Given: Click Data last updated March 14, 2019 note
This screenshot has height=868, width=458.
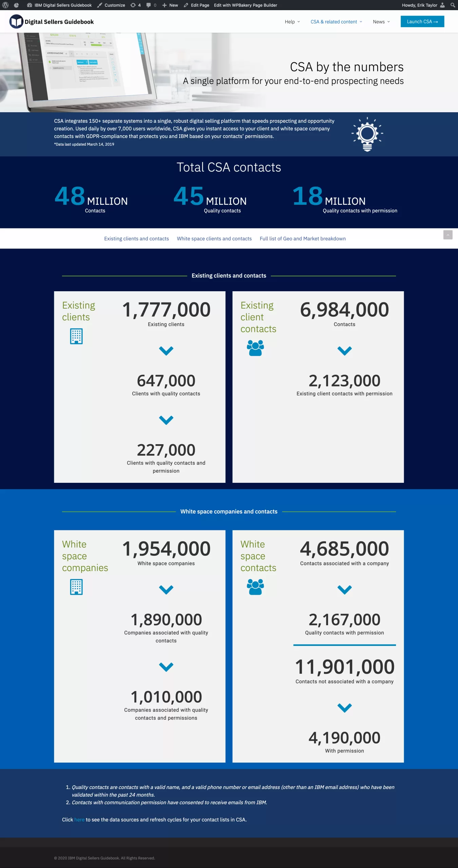Looking at the screenshot, I should click(84, 144).
